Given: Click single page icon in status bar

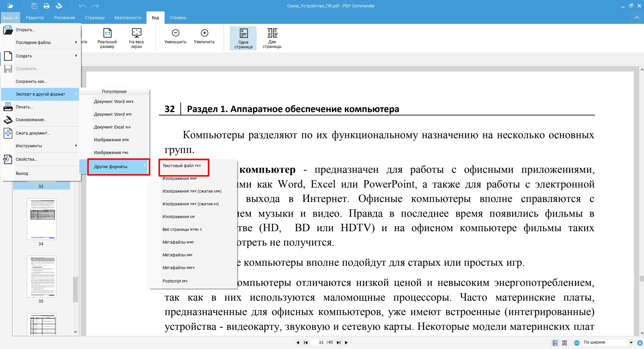Looking at the screenshot, I should click(555, 343).
